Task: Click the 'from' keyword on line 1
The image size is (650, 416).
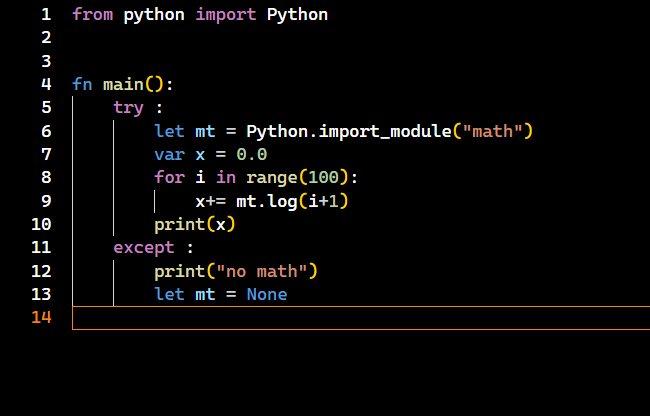Action: point(92,15)
